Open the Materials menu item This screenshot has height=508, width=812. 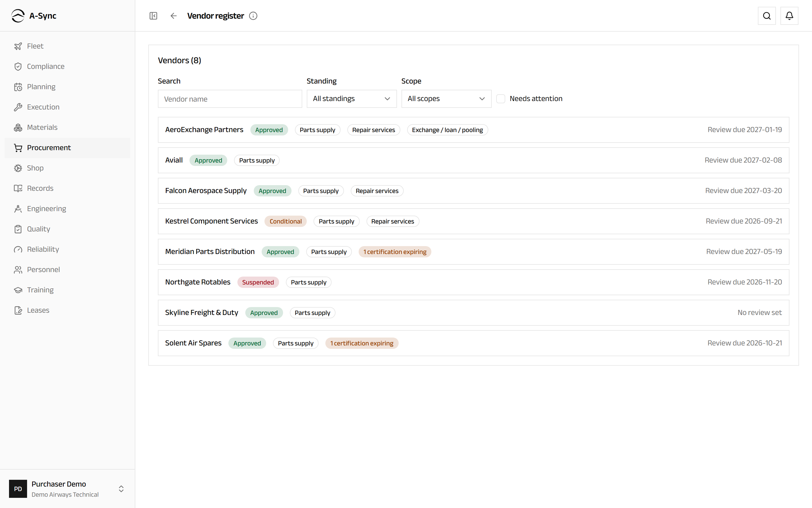(67, 127)
